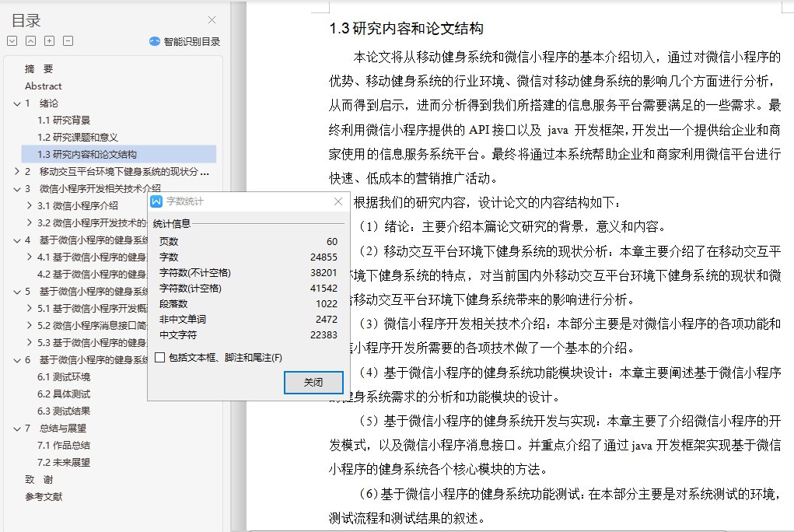This screenshot has height=532, width=794.
Task: Select 1.1 研究背景 outline entry
Action: pos(64,120)
